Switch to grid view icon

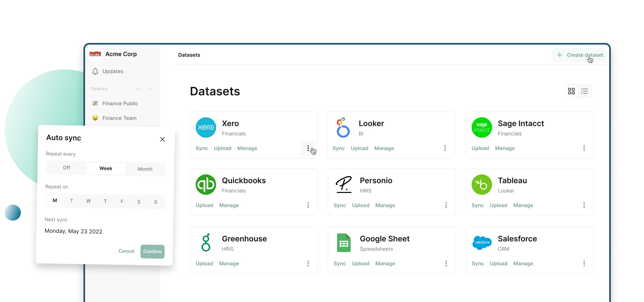click(571, 91)
